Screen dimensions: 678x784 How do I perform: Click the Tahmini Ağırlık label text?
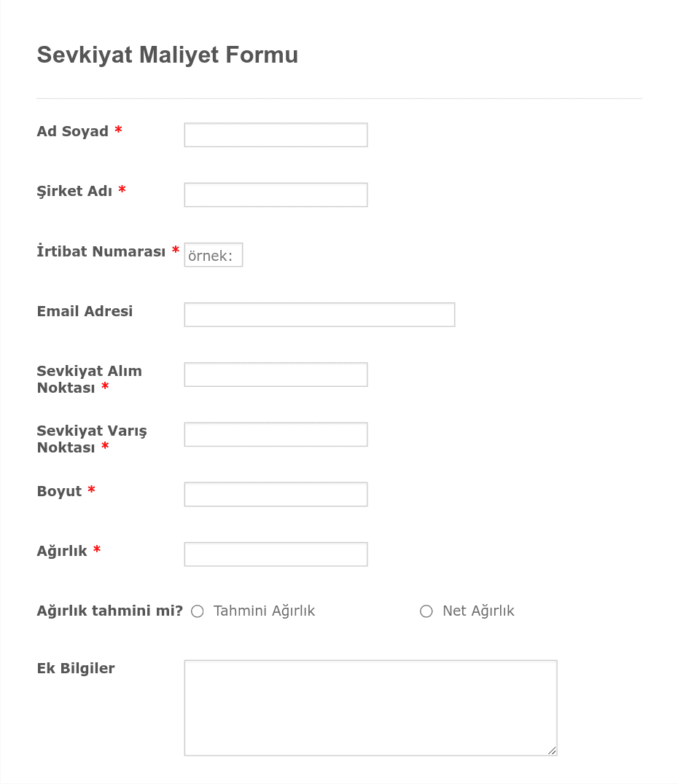(x=264, y=611)
